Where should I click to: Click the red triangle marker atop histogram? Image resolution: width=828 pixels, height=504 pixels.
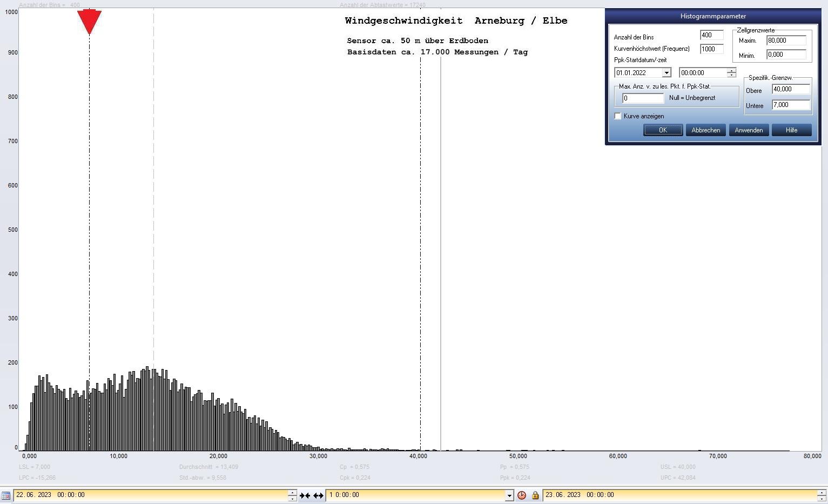(89, 21)
